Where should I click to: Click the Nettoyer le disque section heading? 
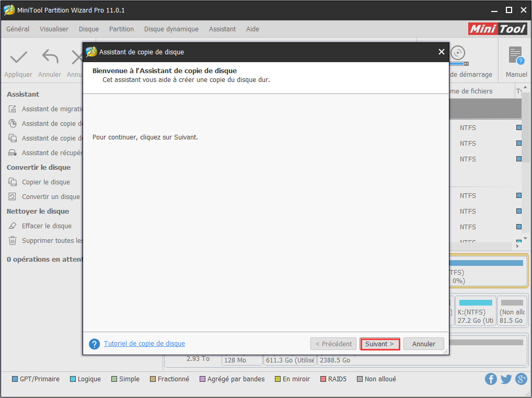[x=38, y=211]
